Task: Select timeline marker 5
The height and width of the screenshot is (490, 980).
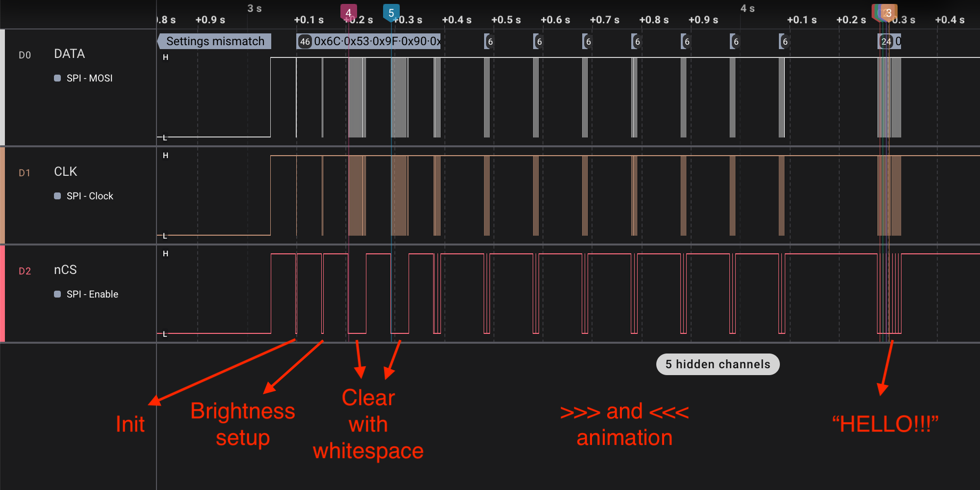Action: coord(391,12)
